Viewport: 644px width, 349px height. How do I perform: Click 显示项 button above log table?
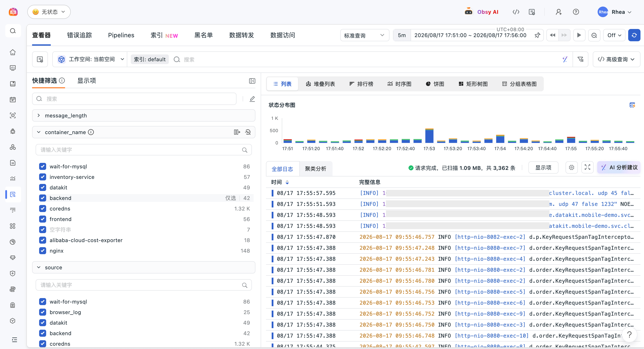click(x=543, y=167)
